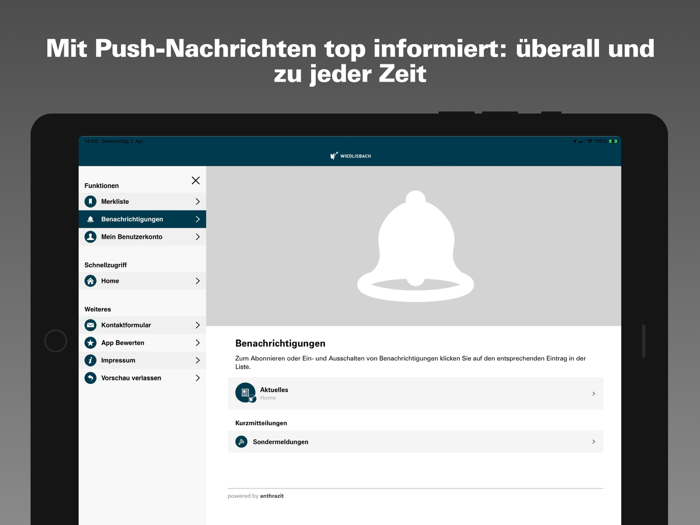Tap the Wiedlisbach logo in header
Image resolution: width=700 pixels, height=525 pixels.
350,156
